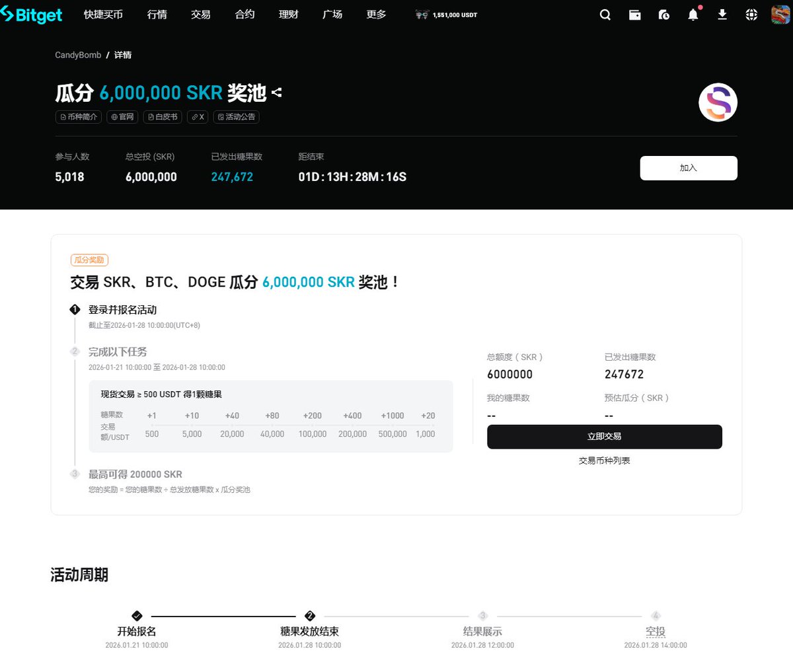The image size is (793, 672).
Task: Click the 币种简介 tag
Action: (x=78, y=117)
